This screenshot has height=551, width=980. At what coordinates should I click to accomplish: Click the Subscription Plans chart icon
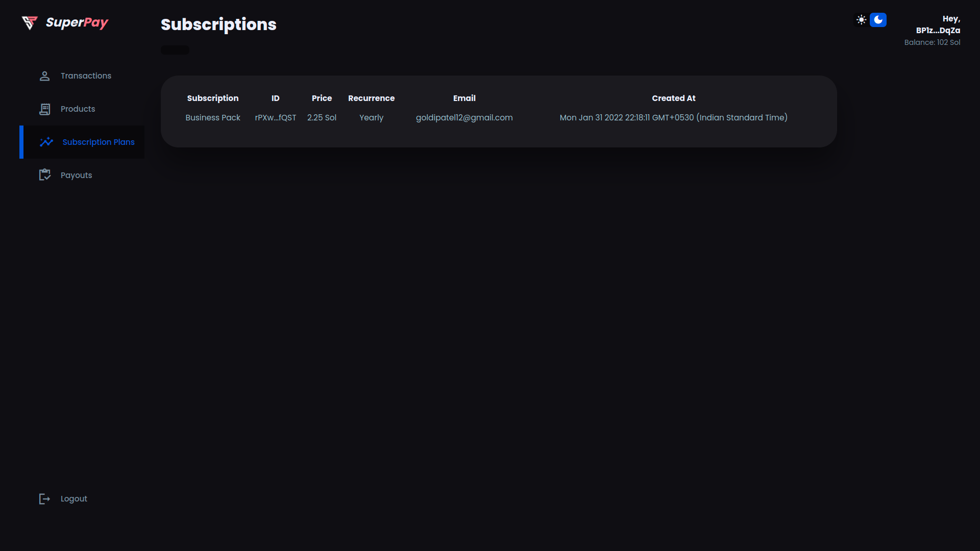click(x=46, y=142)
